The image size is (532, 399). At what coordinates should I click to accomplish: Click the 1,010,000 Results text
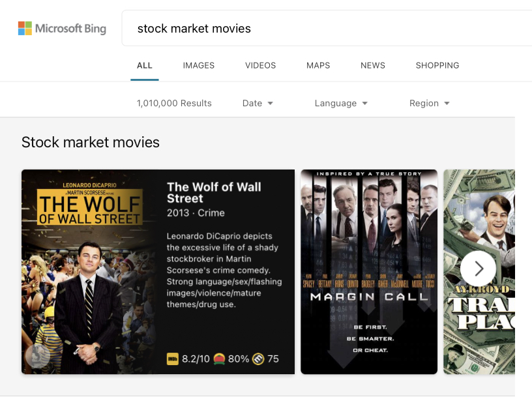coord(174,103)
